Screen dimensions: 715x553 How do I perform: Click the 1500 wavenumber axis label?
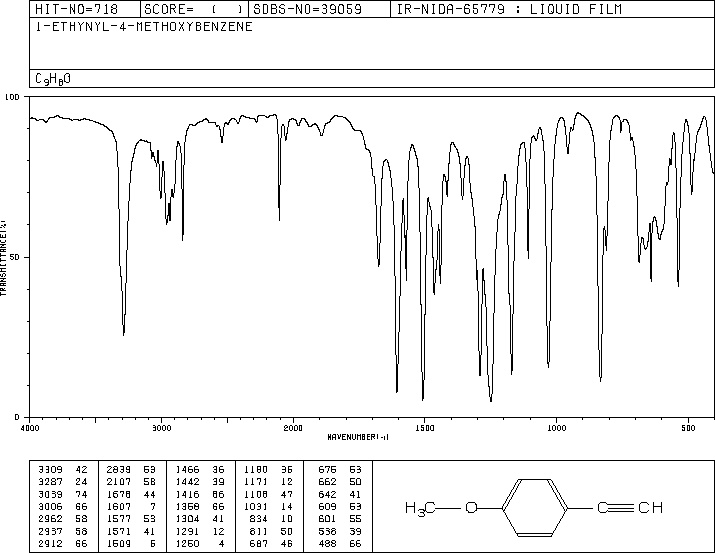coord(425,428)
